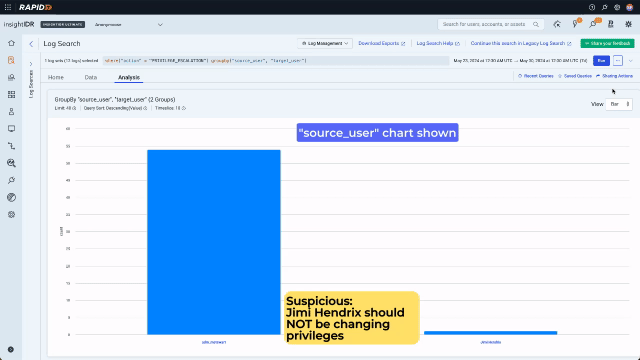Switch to the Home tab
This screenshot has width=640, height=360.
tap(56, 77)
